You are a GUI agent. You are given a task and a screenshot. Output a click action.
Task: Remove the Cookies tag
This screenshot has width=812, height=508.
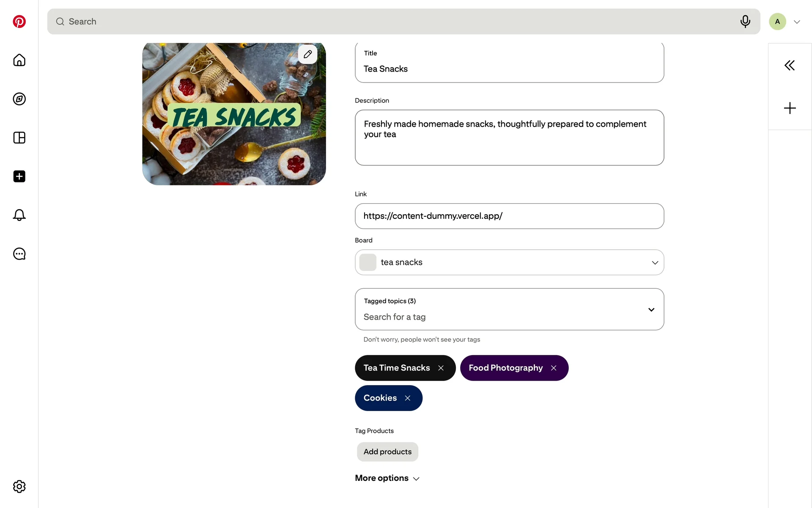click(x=408, y=398)
